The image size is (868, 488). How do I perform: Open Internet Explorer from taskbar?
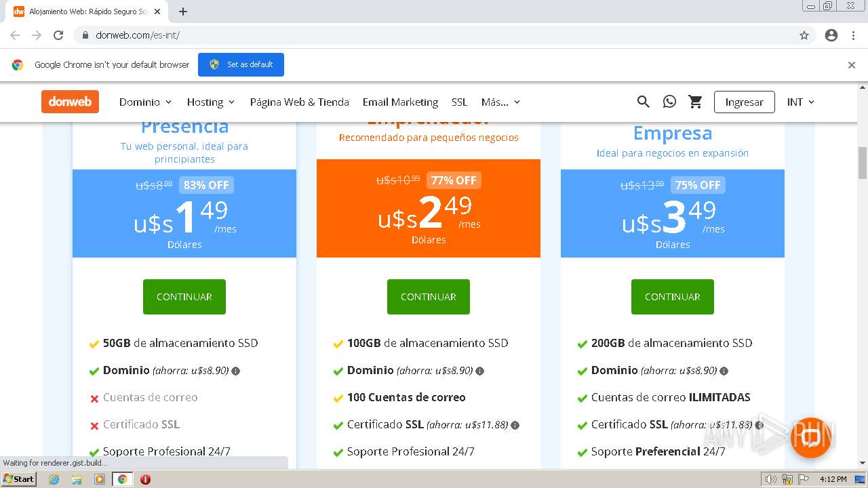[x=54, y=479]
